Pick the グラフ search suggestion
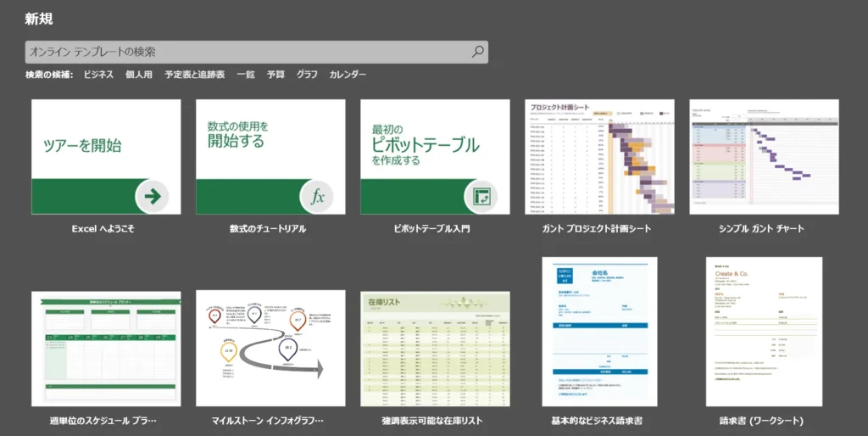This screenshot has height=436, width=868. click(x=307, y=75)
